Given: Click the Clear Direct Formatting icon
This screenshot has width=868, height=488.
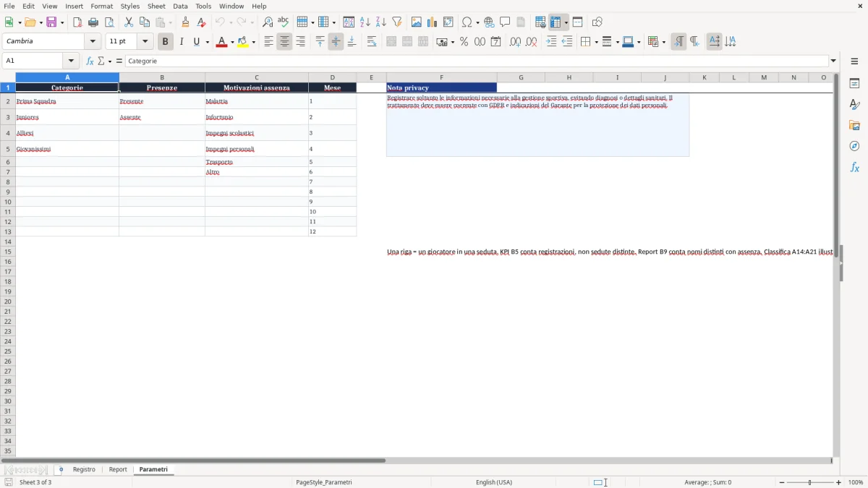Looking at the screenshot, I should point(202,22).
